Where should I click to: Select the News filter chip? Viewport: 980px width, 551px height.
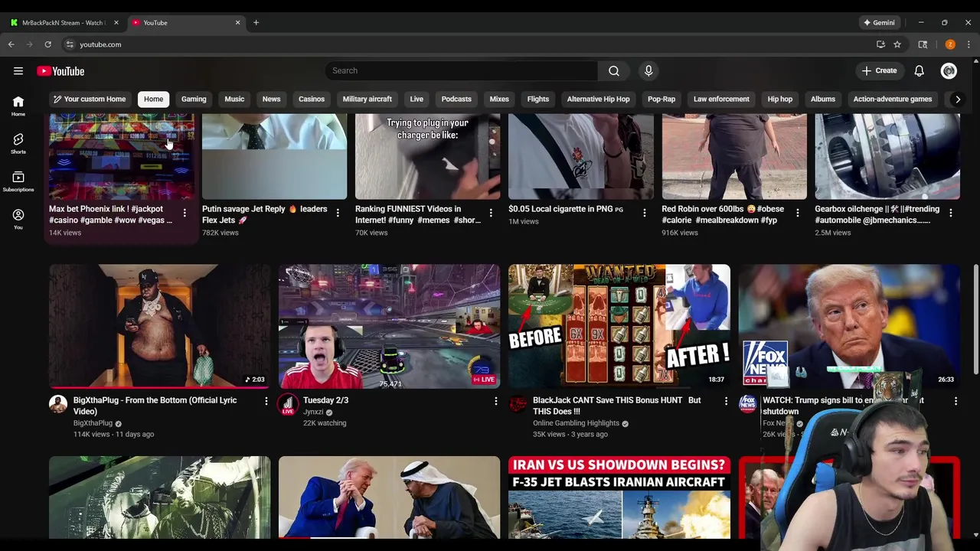click(x=271, y=99)
